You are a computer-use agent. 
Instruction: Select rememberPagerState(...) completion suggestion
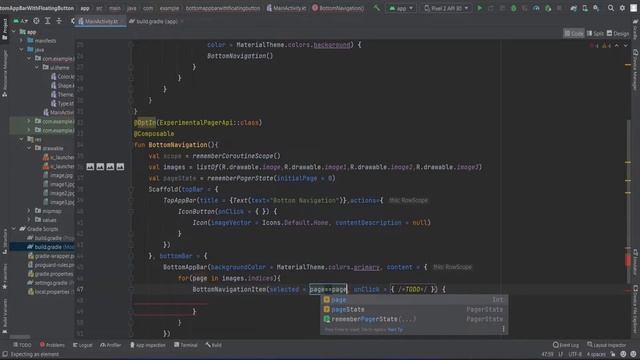(x=414, y=319)
